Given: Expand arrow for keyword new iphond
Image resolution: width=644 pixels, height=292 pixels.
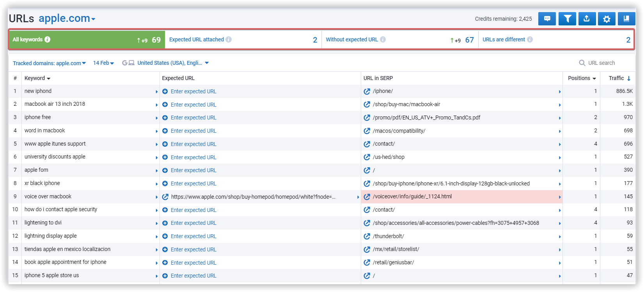Looking at the screenshot, I should coord(157,92).
